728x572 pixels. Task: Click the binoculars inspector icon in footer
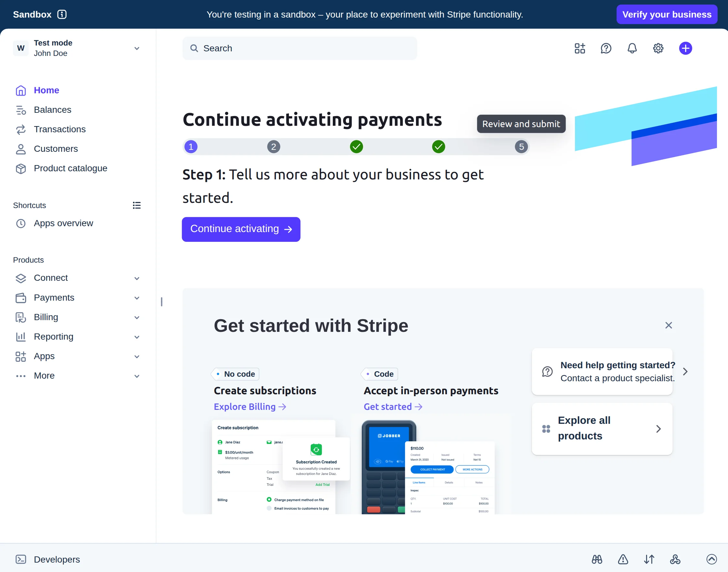tap(597, 559)
